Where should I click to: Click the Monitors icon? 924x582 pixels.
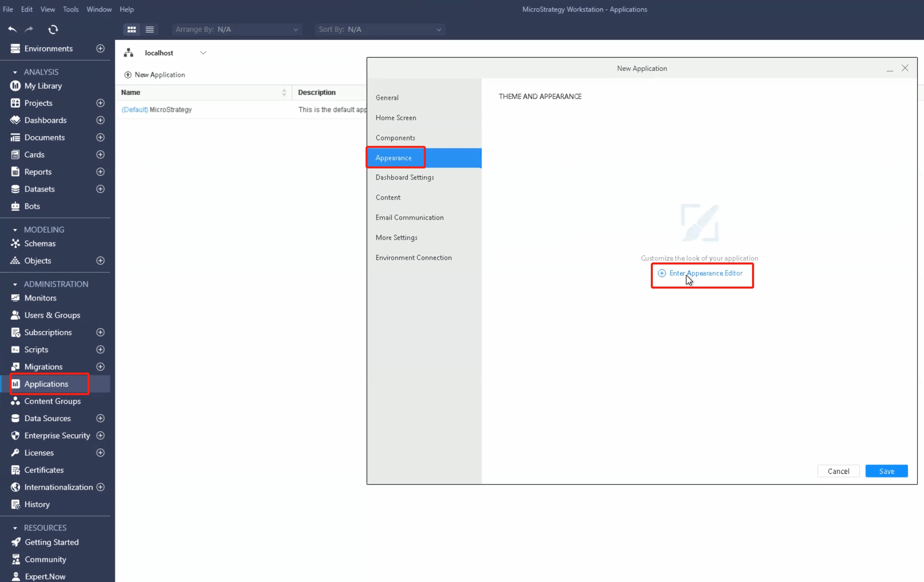[15, 298]
